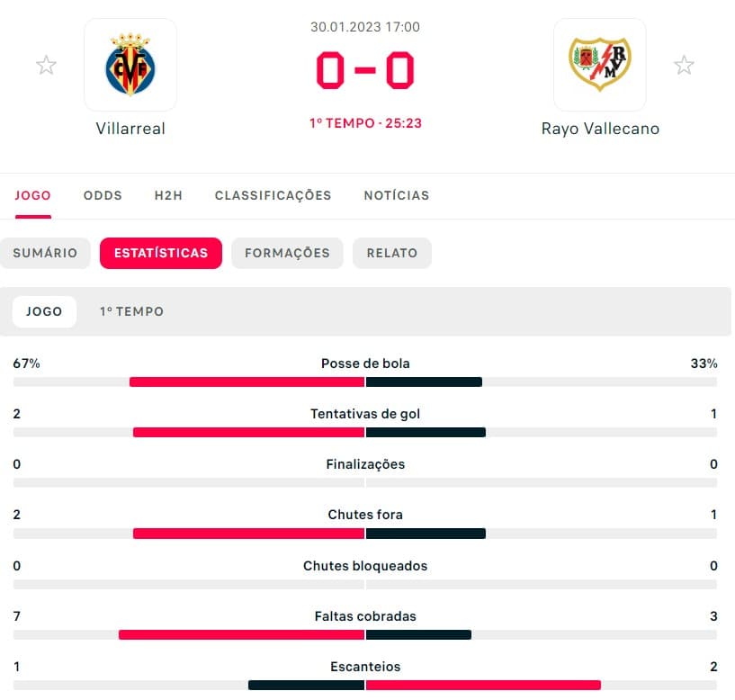
Task: Open the NOTÍCIAS tab
Action: pos(397,195)
